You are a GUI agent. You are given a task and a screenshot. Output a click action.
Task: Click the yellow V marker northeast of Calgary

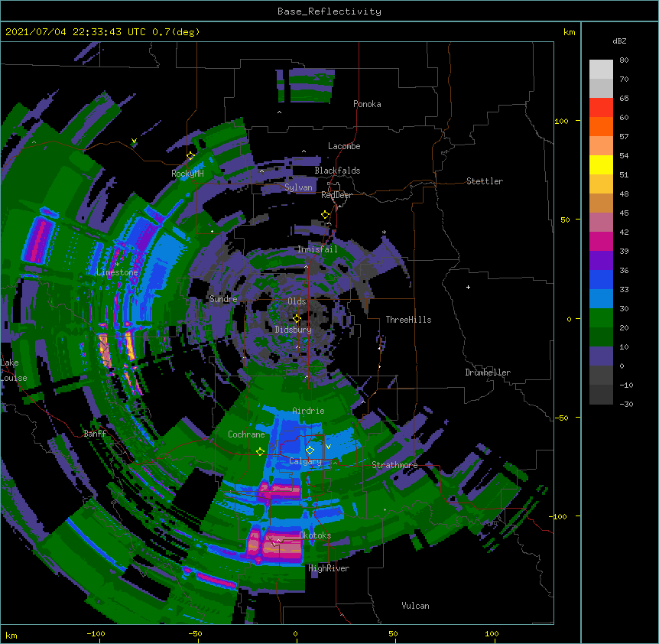coord(328,447)
